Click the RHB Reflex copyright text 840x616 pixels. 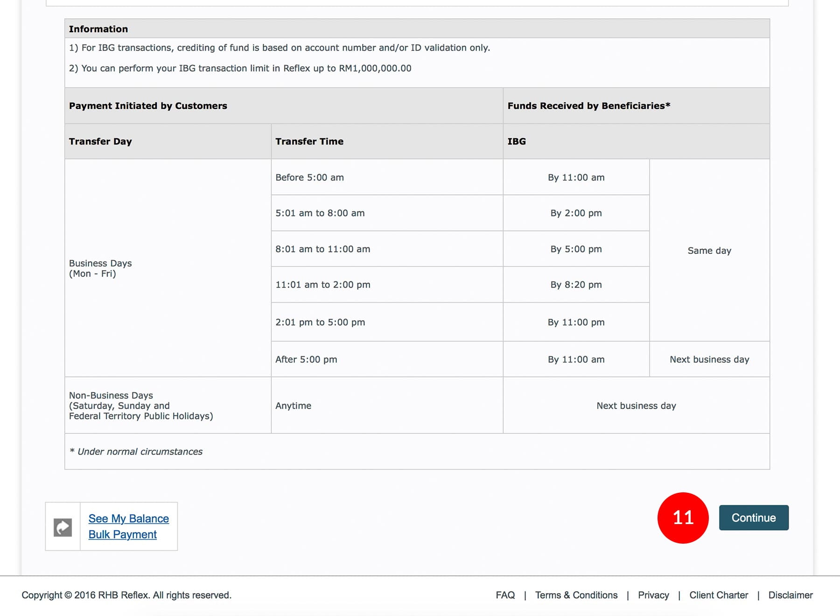(126, 595)
